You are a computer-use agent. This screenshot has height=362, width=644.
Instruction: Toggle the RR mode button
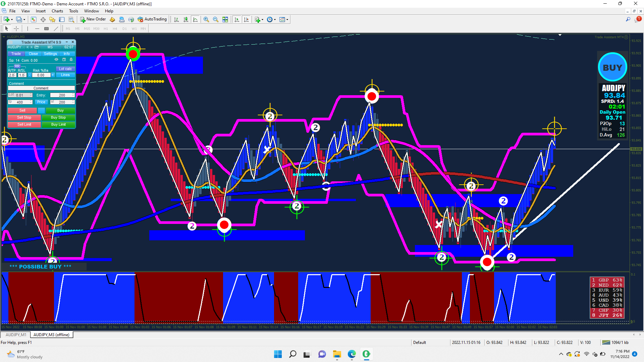coord(17,66)
